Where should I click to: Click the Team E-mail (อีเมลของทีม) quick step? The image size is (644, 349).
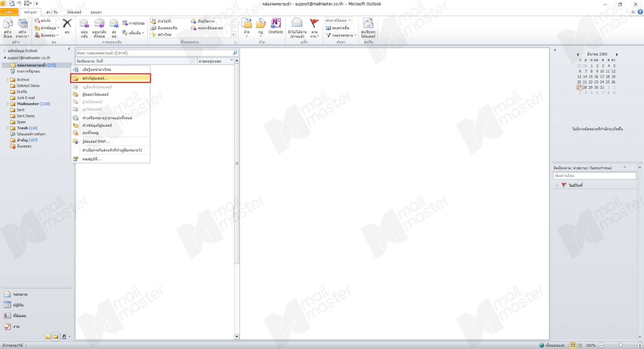[x=164, y=28]
